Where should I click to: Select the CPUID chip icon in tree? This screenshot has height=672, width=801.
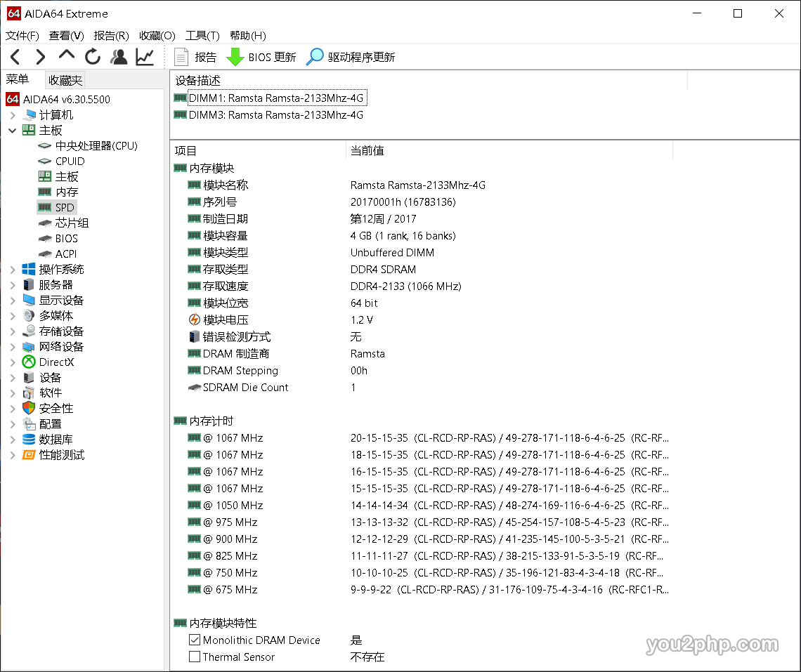[45, 162]
